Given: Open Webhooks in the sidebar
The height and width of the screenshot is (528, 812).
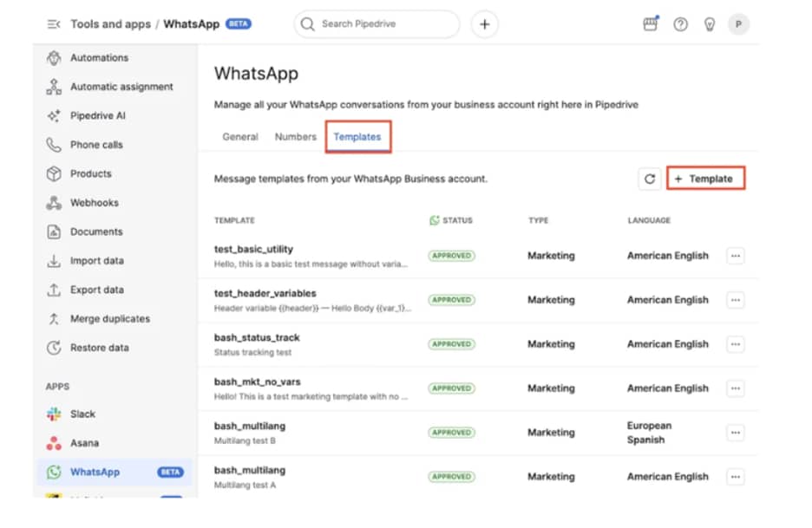Looking at the screenshot, I should 95,202.
